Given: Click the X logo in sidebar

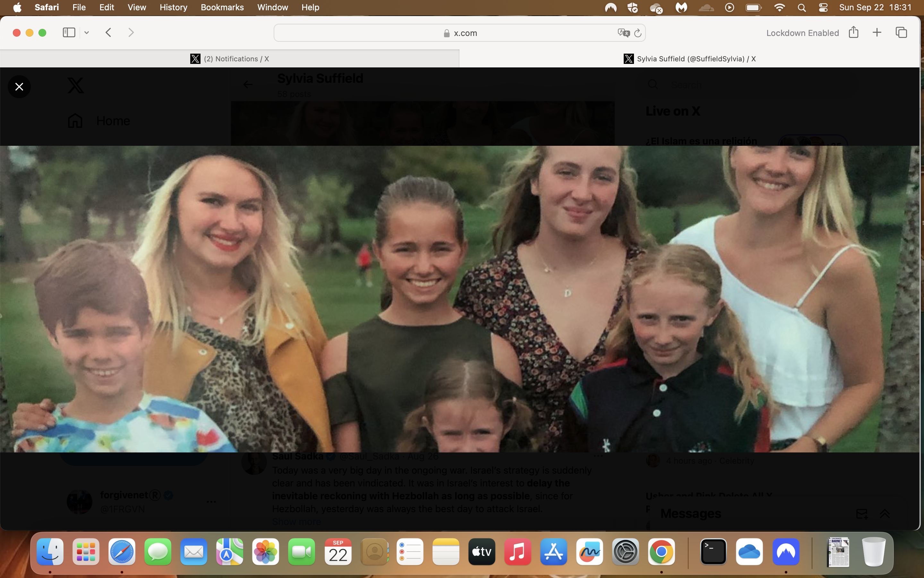Looking at the screenshot, I should coord(76,85).
